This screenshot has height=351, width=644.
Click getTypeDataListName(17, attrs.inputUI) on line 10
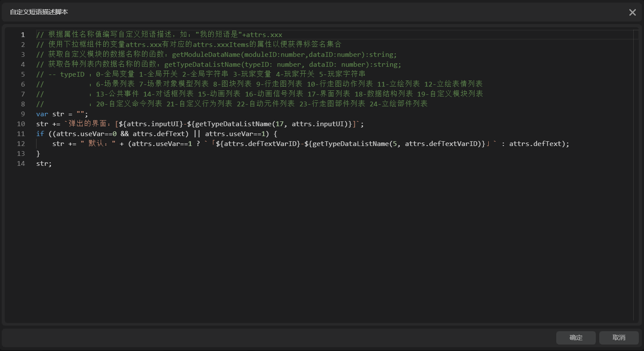[x=271, y=124]
